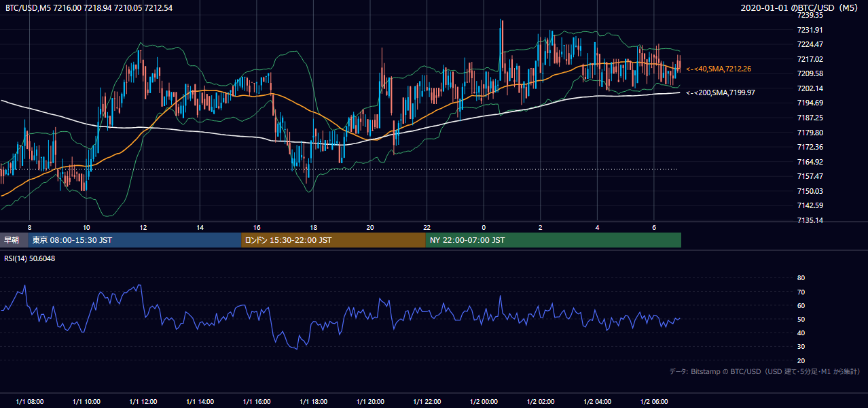The height and width of the screenshot is (408, 868).
Task: Click the ロンドン 15:30-22:00 JST session bar
Action: tap(333, 240)
